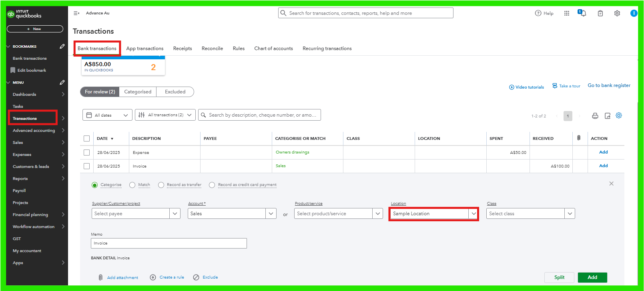Select the Categorise radio option
The width and height of the screenshot is (644, 291).
pos(94,185)
